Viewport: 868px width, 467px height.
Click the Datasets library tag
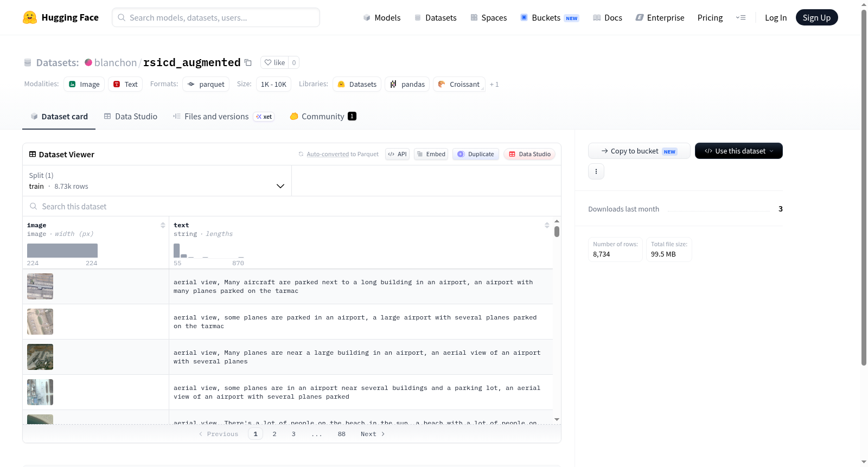pos(357,84)
